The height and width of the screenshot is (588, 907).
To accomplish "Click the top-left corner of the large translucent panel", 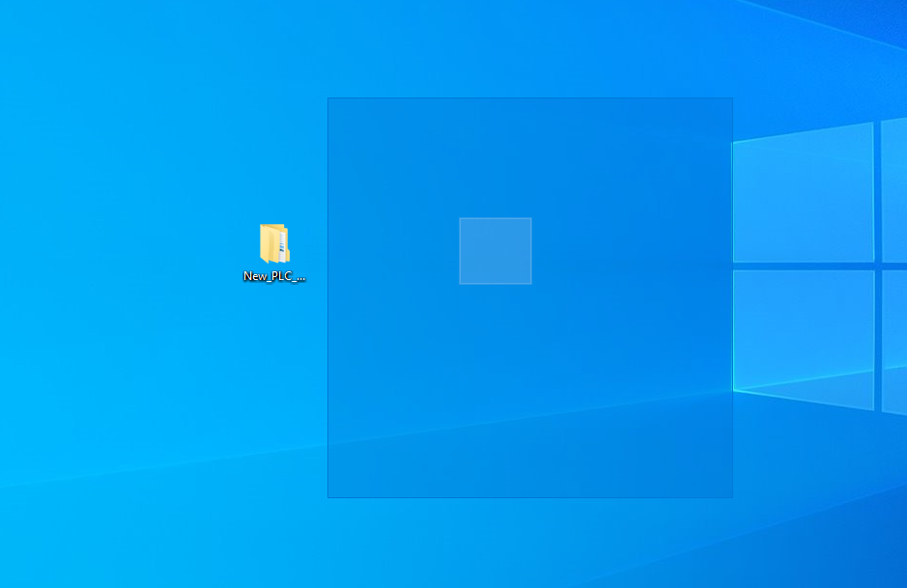I will click(329, 98).
